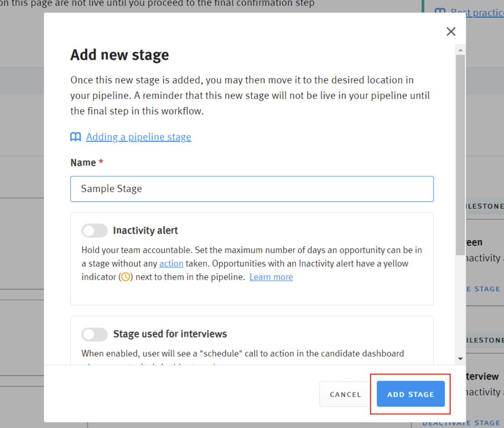Screen dimensions: 504x428
Task: Follow the Learn more link
Action: (271, 277)
